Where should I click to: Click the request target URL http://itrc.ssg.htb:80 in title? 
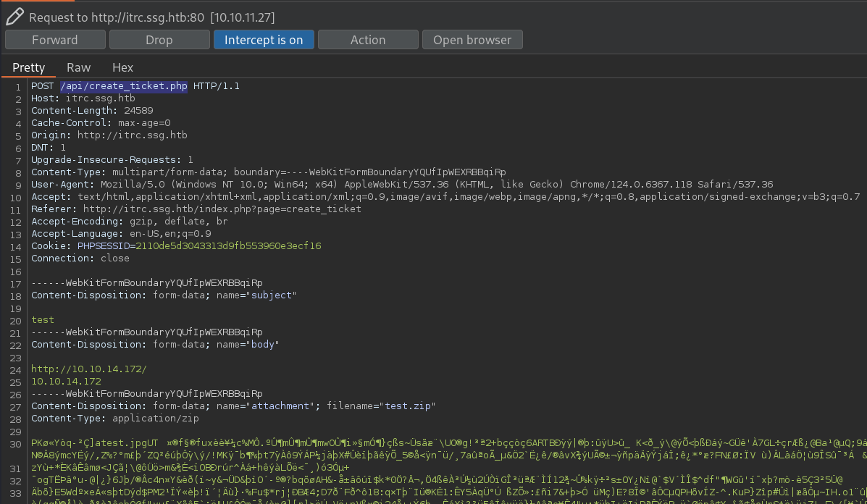pos(148,17)
